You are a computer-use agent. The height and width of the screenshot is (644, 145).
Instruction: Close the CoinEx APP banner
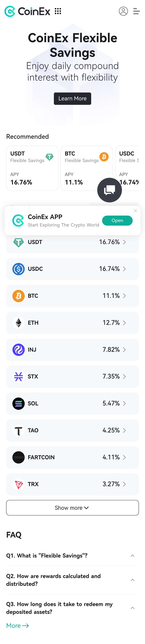pyautogui.click(x=135, y=211)
